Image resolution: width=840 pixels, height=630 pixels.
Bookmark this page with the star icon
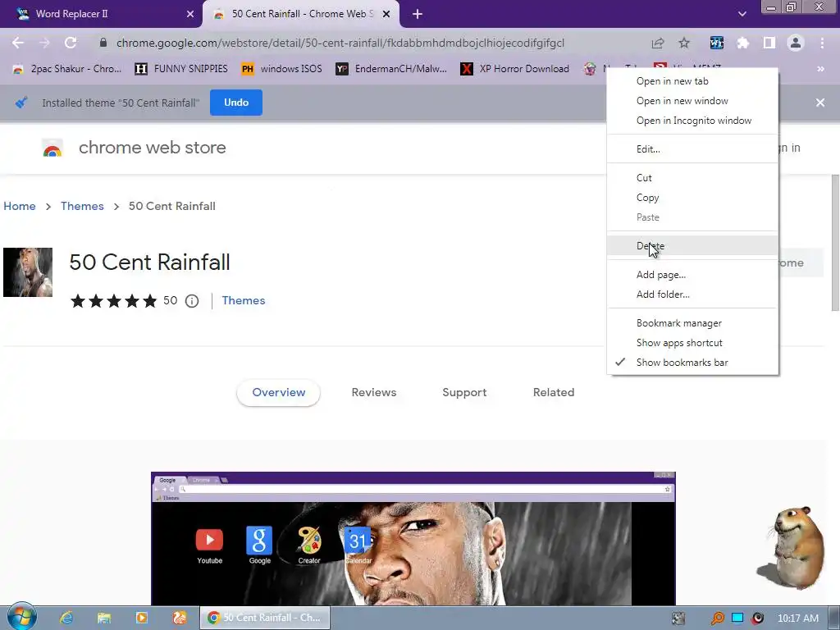click(x=684, y=43)
